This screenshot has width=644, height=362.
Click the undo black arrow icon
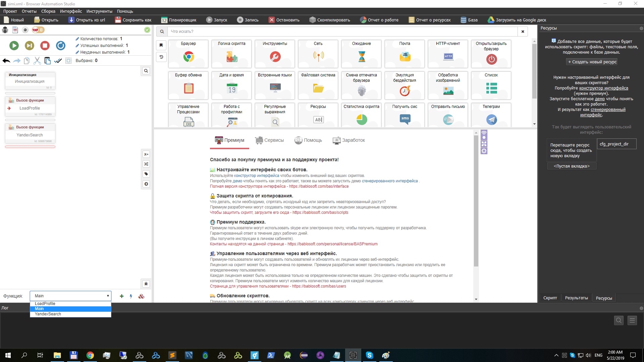pyautogui.click(x=6, y=61)
